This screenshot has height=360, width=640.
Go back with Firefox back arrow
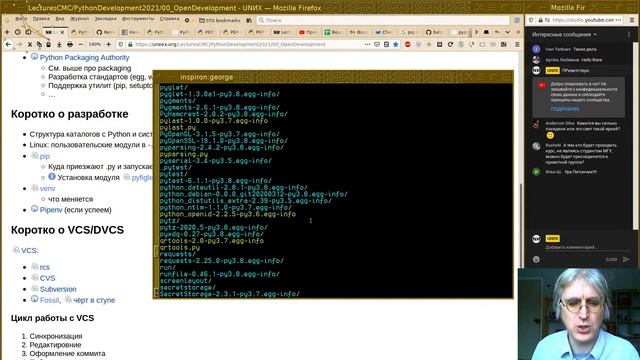pyautogui.click(x=8, y=44)
